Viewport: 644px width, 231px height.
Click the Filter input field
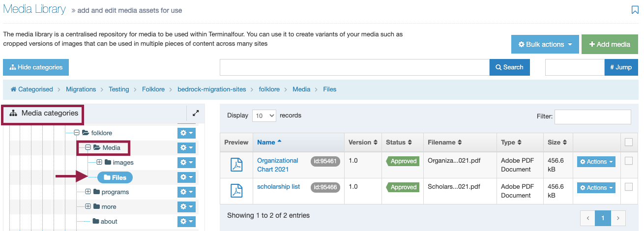(592, 116)
